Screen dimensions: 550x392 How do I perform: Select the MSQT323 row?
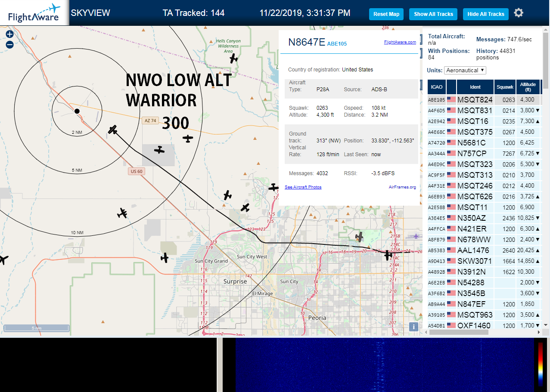click(x=484, y=164)
